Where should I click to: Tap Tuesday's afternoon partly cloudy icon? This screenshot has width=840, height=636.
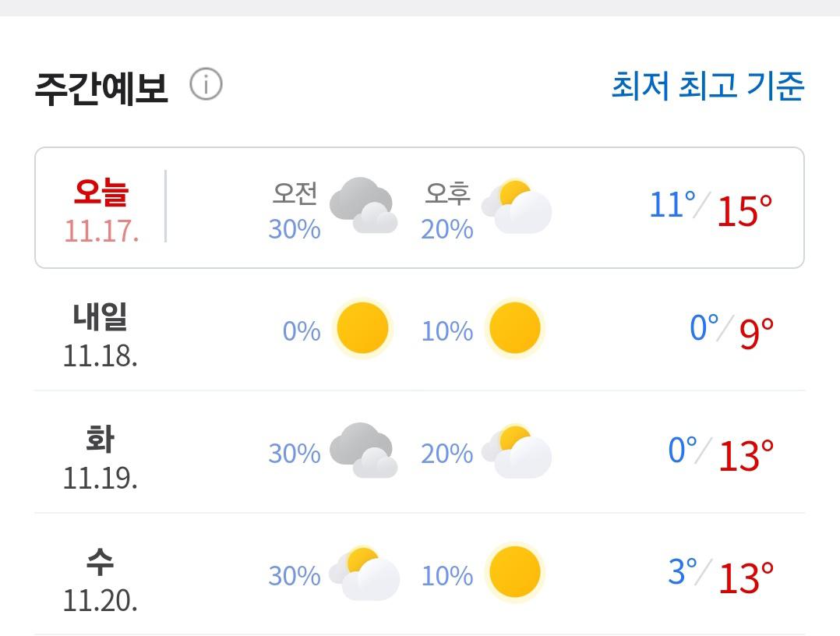tap(517, 451)
